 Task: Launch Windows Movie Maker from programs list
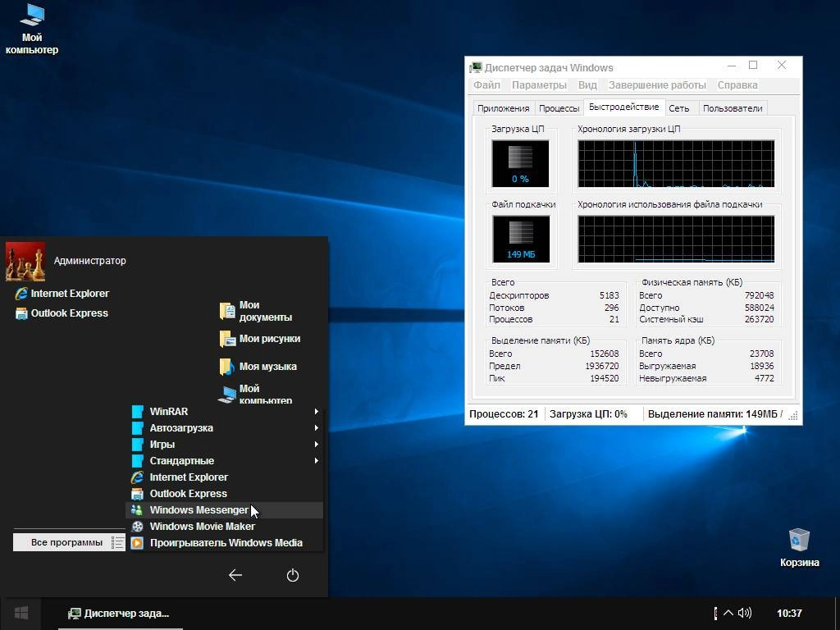tap(225, 527)
